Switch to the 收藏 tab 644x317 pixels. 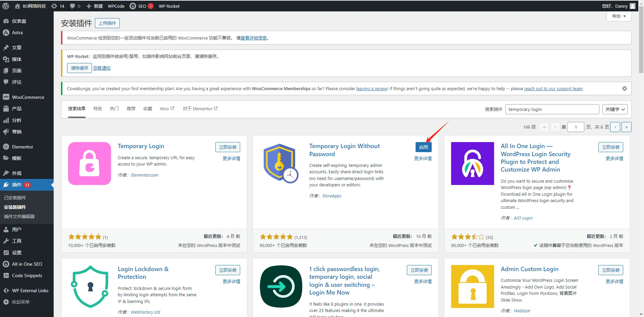(x=148, y=109)
